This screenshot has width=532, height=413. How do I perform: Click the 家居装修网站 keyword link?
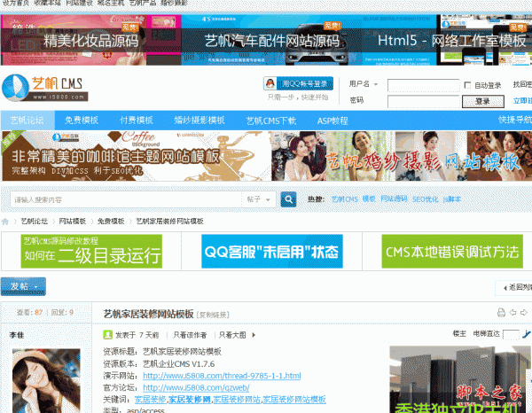[237, 400]
